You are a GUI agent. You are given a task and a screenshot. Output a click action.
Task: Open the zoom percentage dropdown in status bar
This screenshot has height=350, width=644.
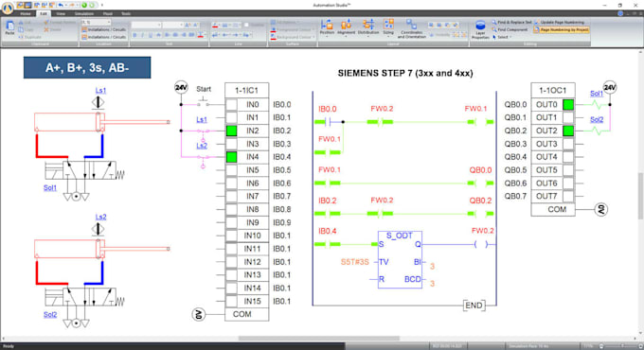(588, 346)
